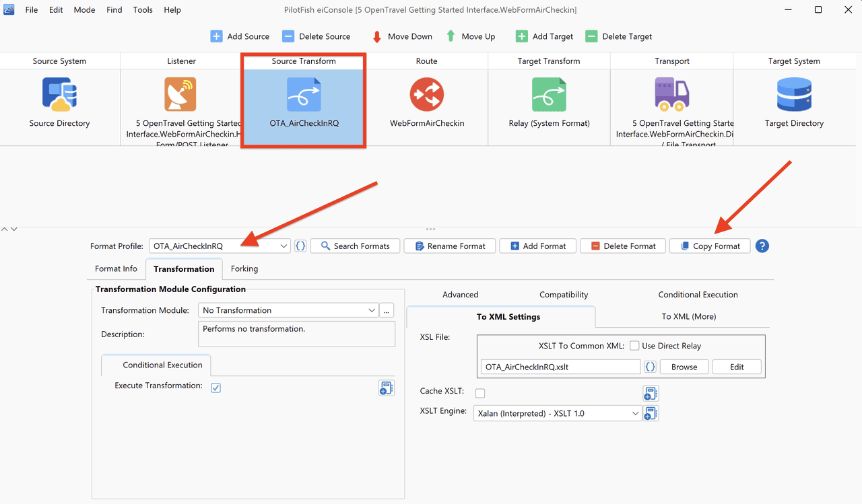This screenshot has width=862, height=504.
Task: Check the Cache XSLT checkbox
Action: coord(480,393)
